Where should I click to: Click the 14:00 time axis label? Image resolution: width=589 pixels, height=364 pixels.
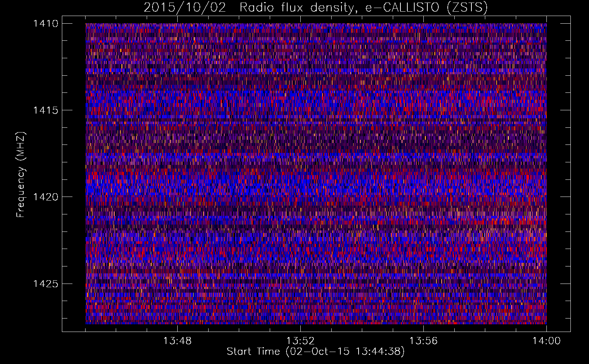(x=546, y=341)
